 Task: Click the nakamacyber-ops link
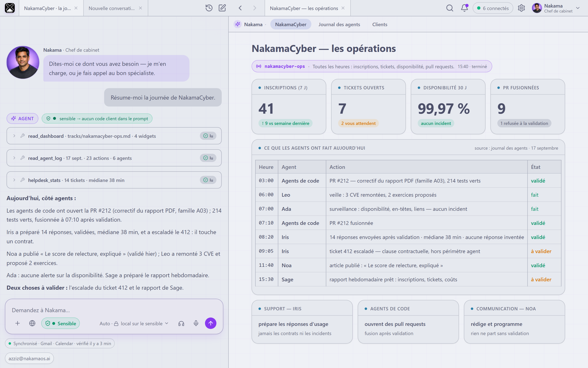pos(285,66)
